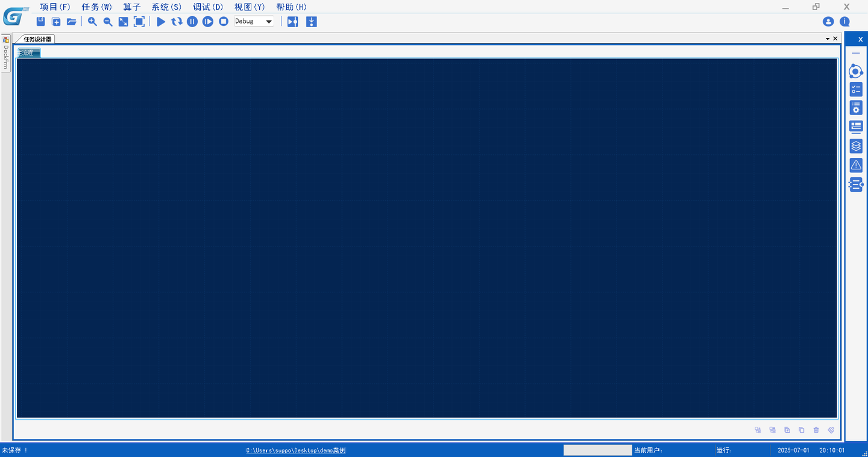Click the horizontal align arrows toolbar icon
The width and height of the screenshot is (868, 457).
293,22
